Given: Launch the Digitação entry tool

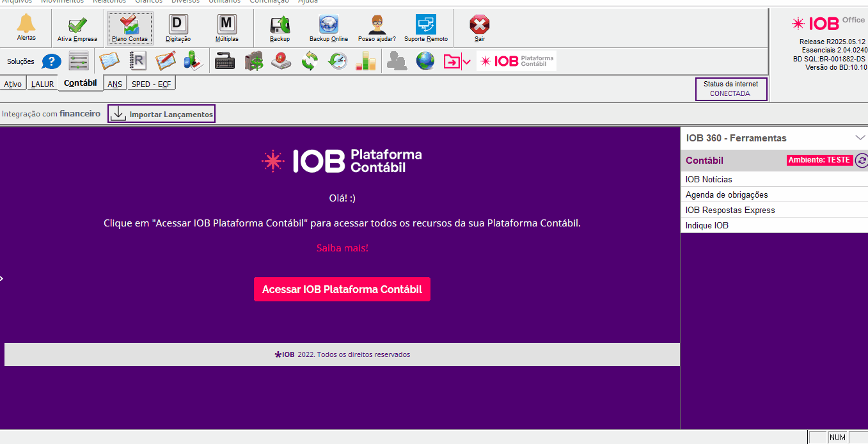Looking at the screenshot, I should (x=178, y=28).
